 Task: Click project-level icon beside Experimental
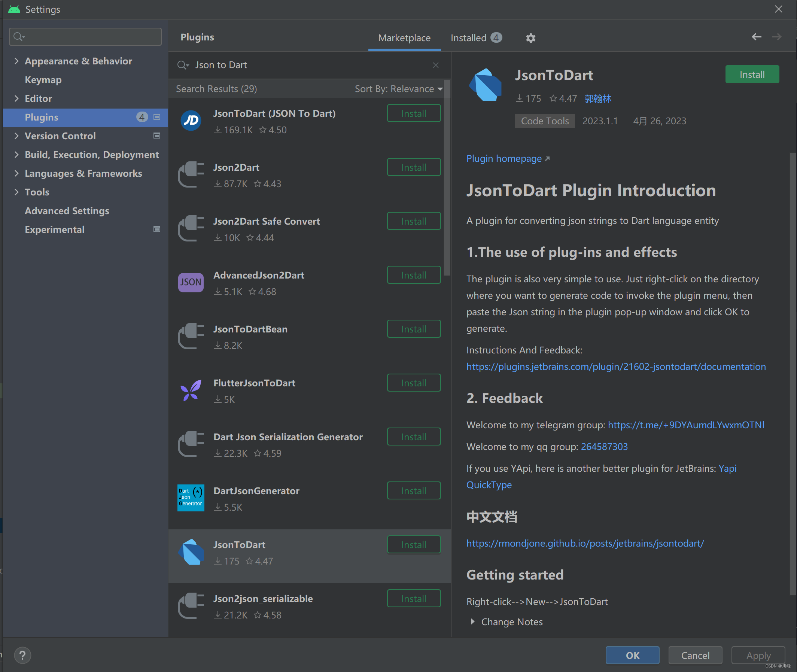tap(156, 229)
